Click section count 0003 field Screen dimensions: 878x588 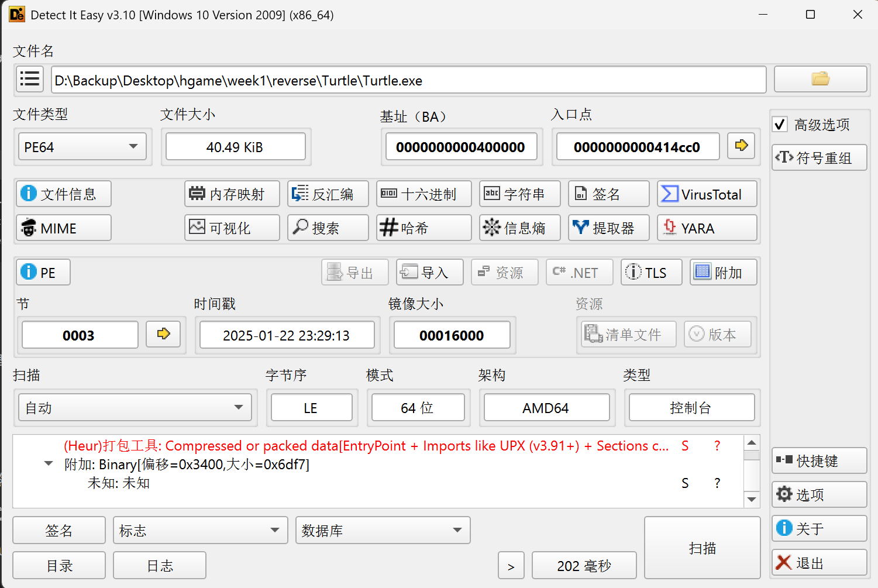(x=80, y=335)
